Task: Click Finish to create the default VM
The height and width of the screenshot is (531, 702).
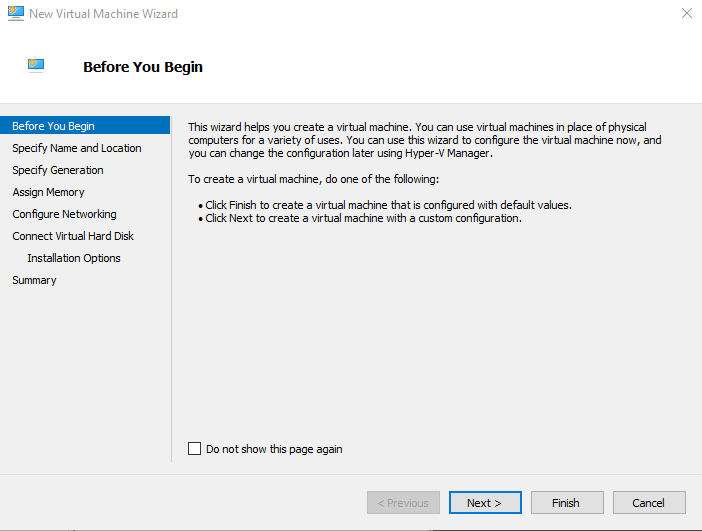Action: pyautogui.click(x=565, y=503)
